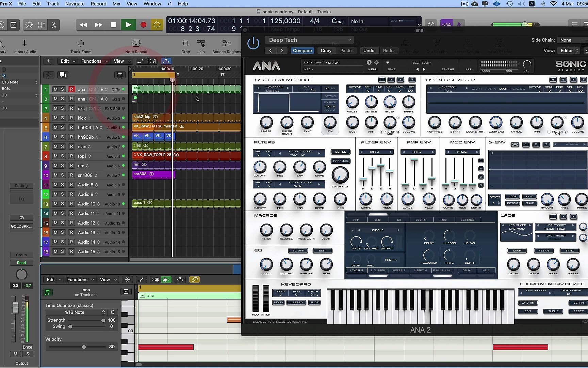
Task: Click the Quantize Q button
Action: tap(112, 312)
